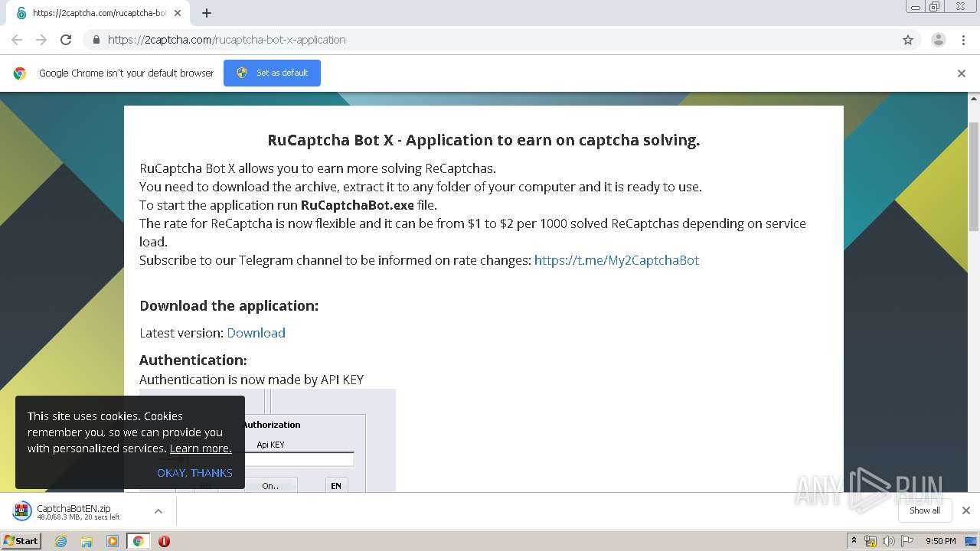Click the 9:50 PM system clock
Viewport: 980px width, 551px height.
click(x=940, y=541)
